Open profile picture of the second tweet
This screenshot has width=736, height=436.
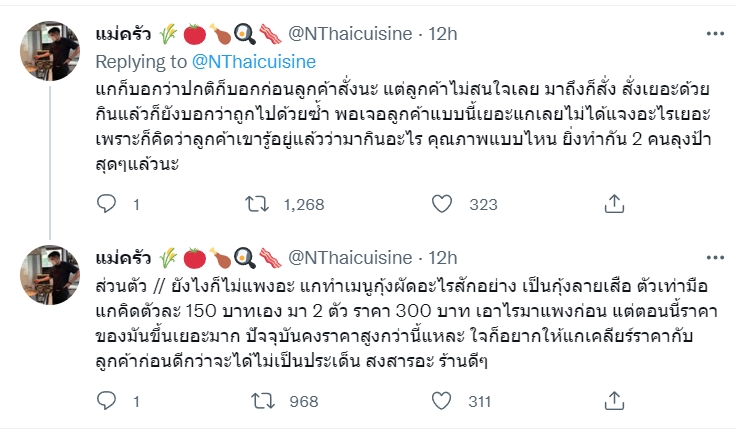48,270
